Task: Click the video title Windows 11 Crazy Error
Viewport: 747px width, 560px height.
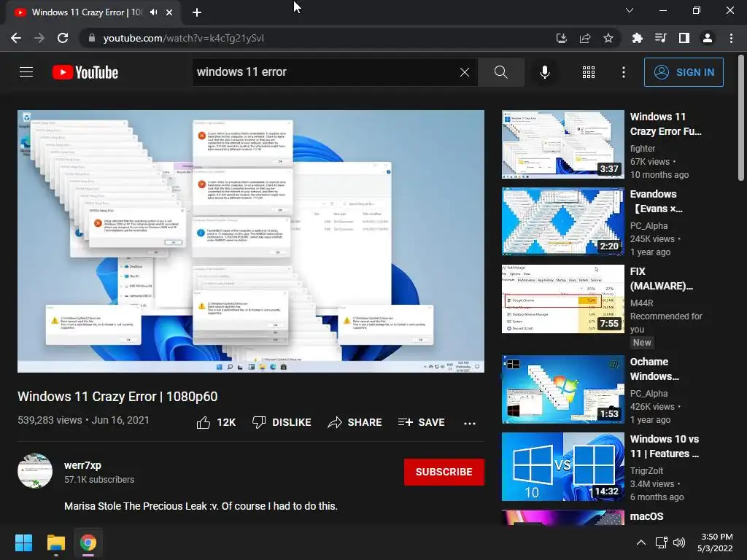Action: 117,396
